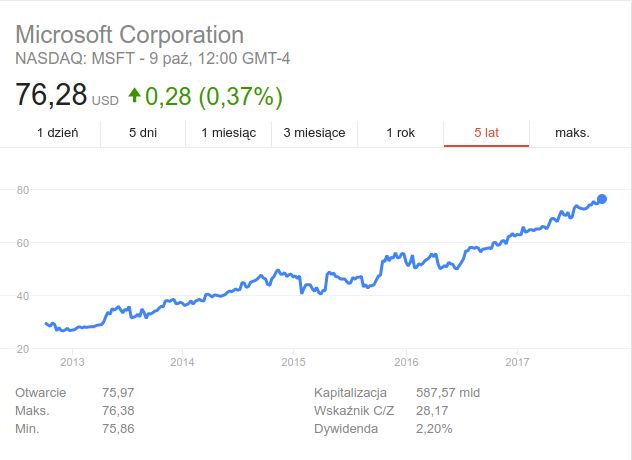Click the 2017 label on the x-axis
This screenshot has width=632, height=460.
[517, 361]
